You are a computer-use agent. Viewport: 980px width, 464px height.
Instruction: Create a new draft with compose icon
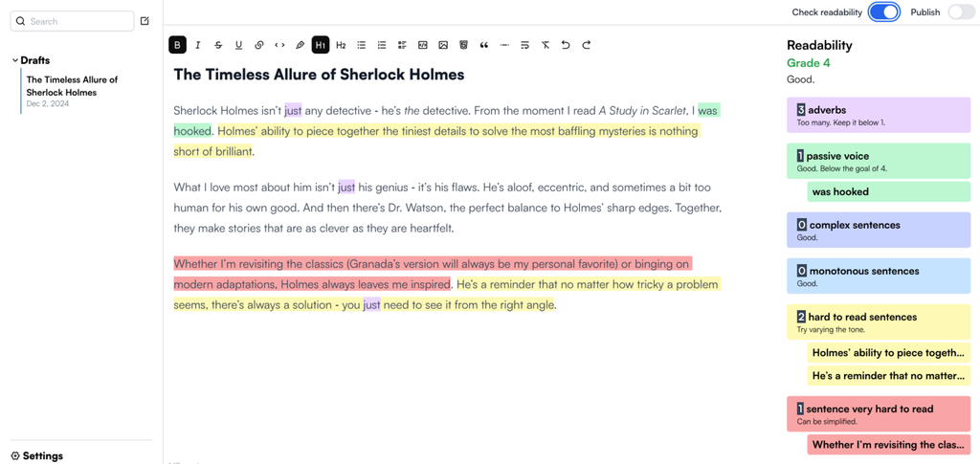pos(145,21)
